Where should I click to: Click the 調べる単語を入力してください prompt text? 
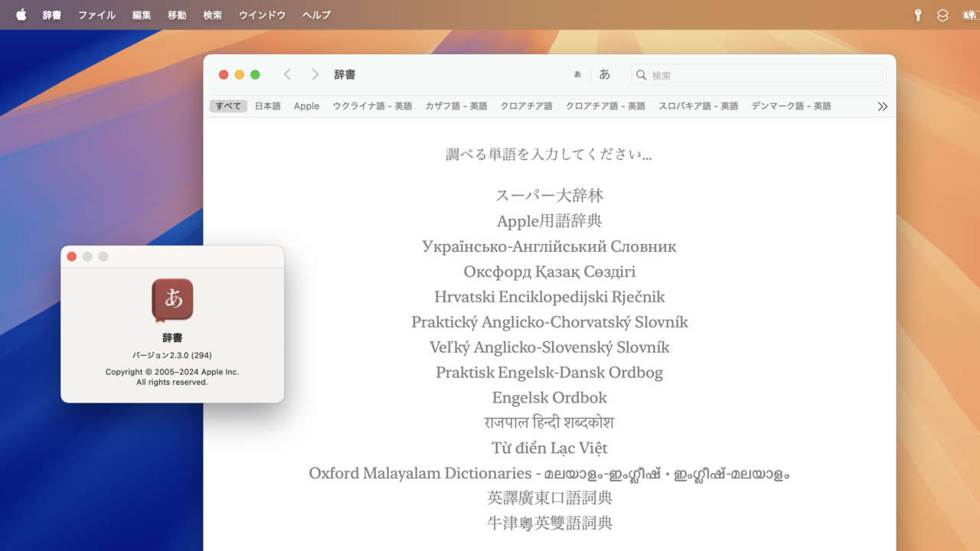(x=550, y=154)
